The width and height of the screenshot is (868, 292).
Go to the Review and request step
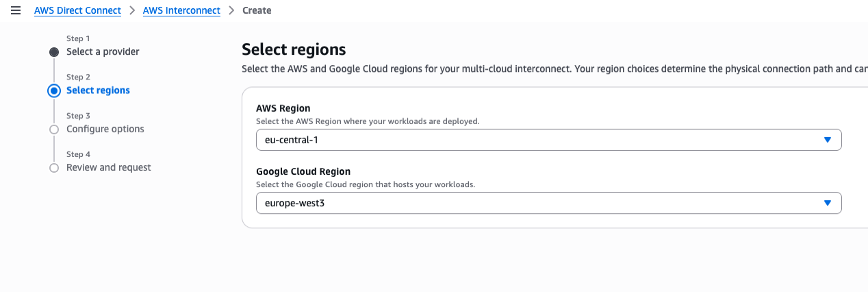point(109,167)
